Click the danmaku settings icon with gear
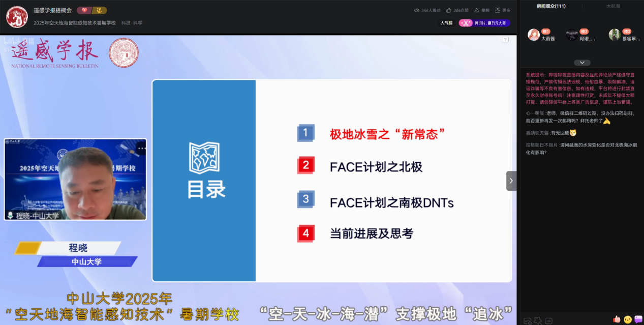This screenshot has width=644, height=325. tap(527, 320)
